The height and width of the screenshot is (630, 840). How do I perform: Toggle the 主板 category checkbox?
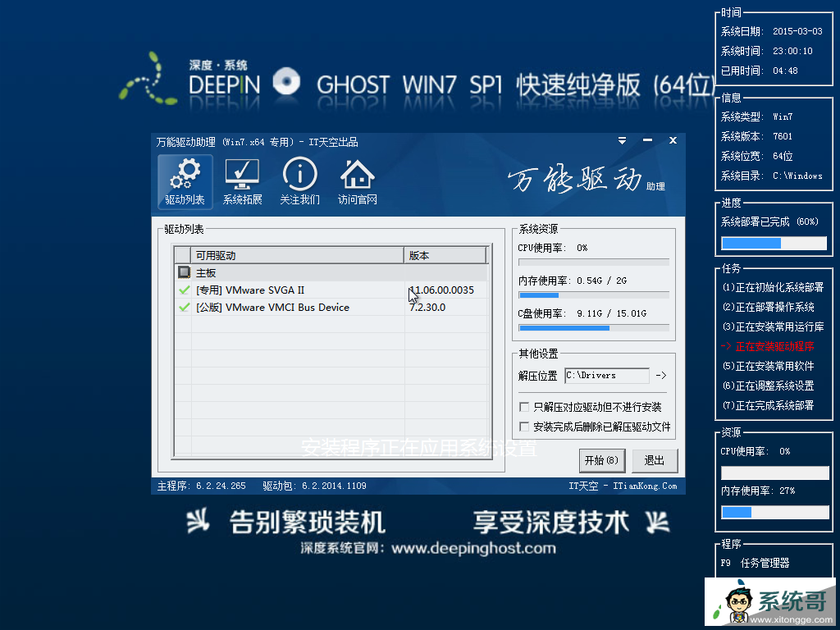pyautogui.click(x=184, y=272)
